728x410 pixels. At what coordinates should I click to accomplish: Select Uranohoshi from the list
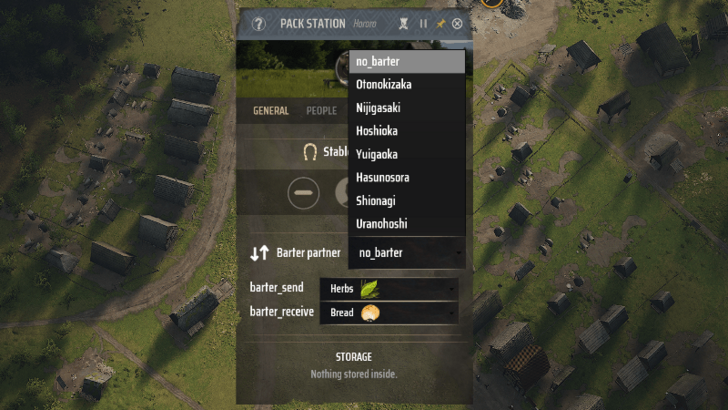coord(407,224)
